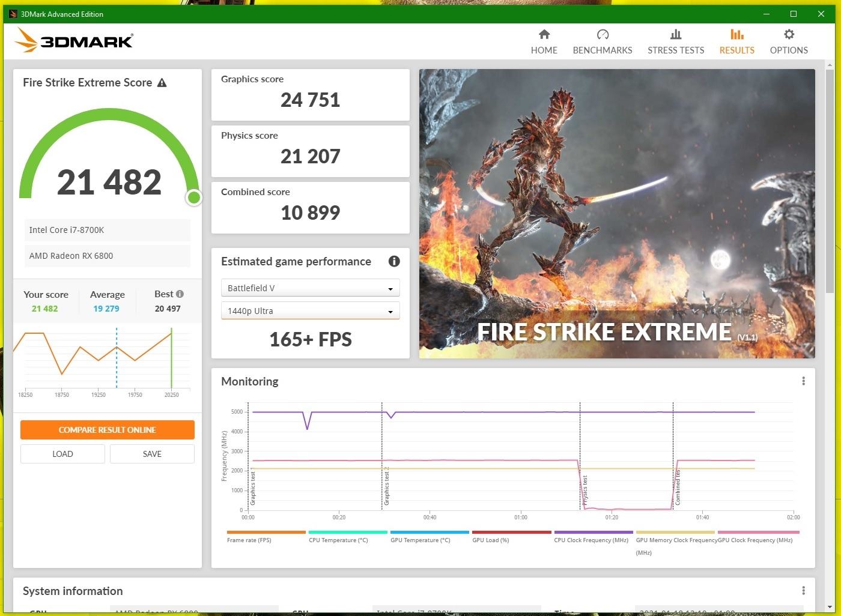Open System information three-dot menu
The image size is (841, 616).
[x=803, y=591]
